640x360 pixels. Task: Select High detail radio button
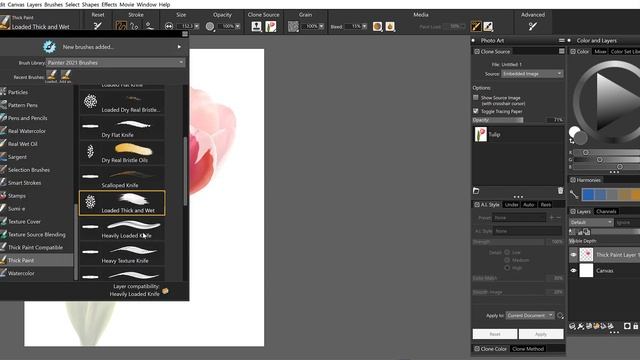pyautogui.click(x=507, y=268)
